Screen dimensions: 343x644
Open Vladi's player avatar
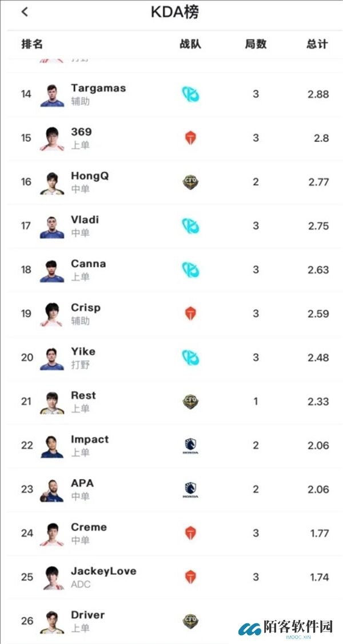(x=52, y=226)
